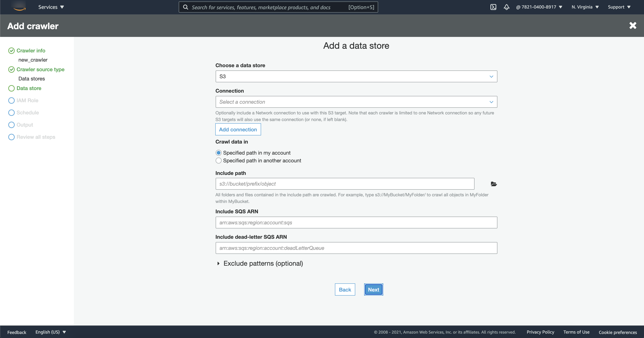
Task: Click the search magnifier icon
Action: pos(186,7)
